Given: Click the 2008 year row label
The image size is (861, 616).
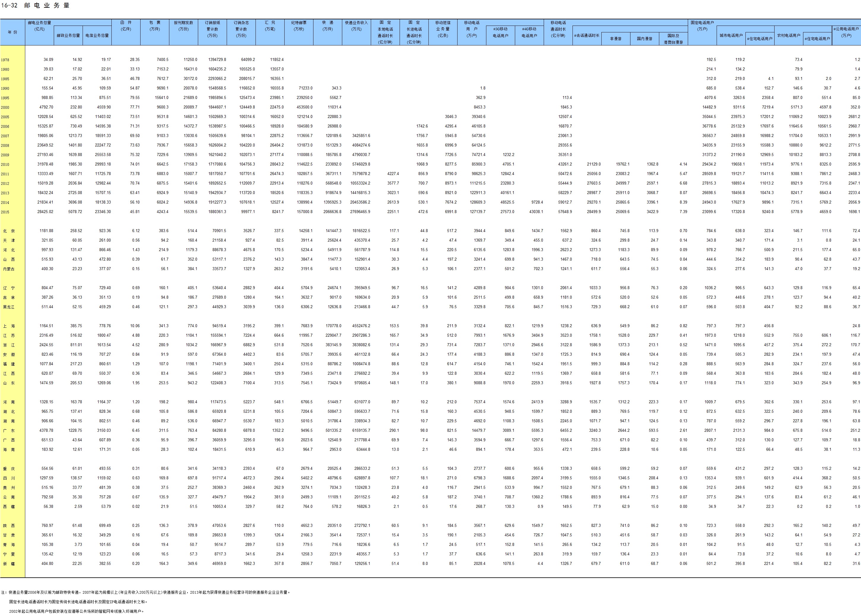Looking at the screenshot, I should point(5,145).
